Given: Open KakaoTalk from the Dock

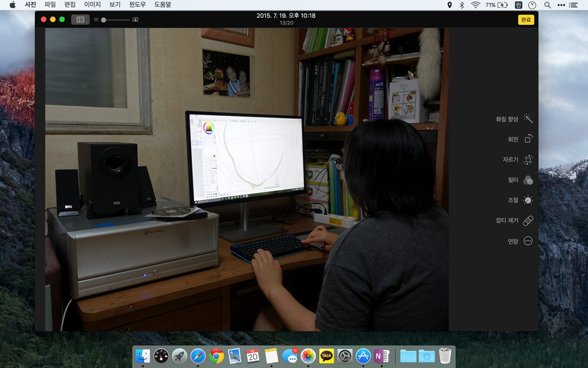Looking at the screenshot, I should tap(327, 356).
